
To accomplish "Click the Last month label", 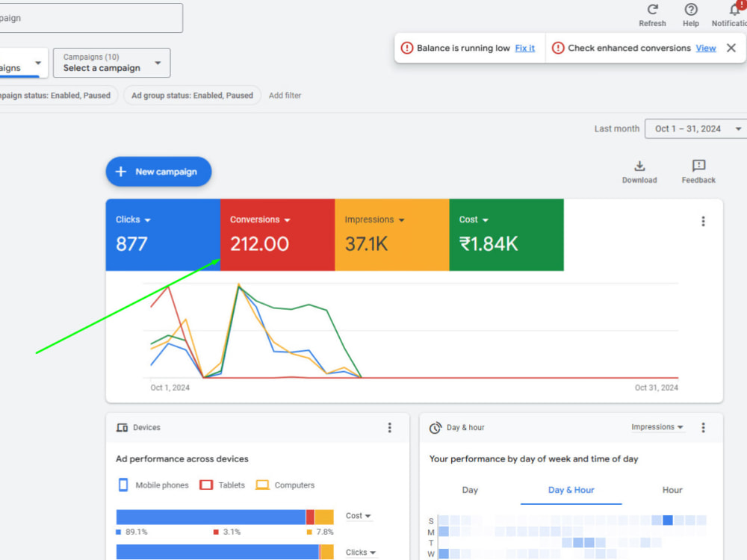I will point(617,128).
